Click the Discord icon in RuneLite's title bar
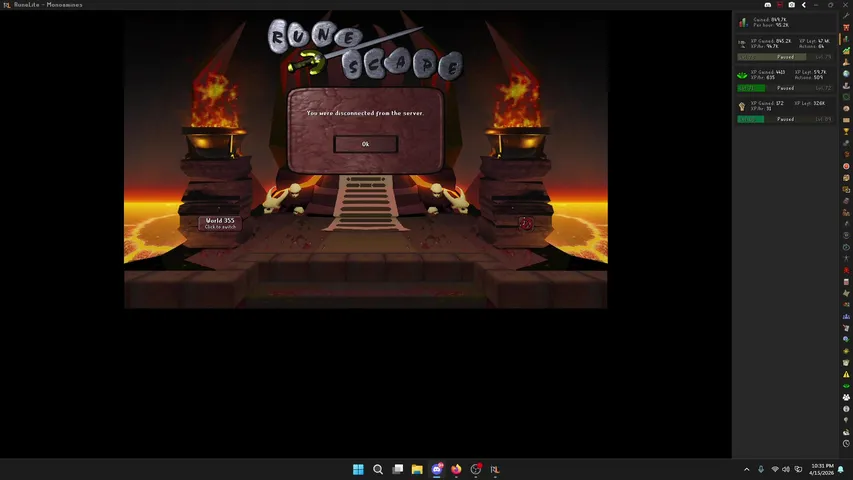The width and height of the screenshot is (853, 480). click(x=768, y=5)
